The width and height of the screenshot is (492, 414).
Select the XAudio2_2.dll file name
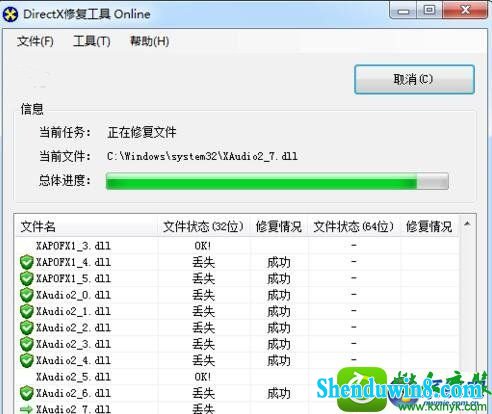click(73, 328)
